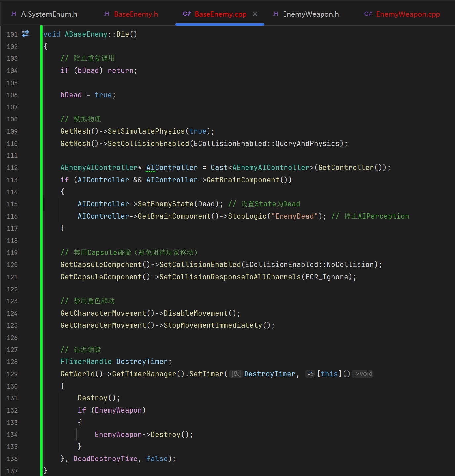Click the header file icon on AISystemEnum.h tab
The image size is (455, 476).
(13, 14)
